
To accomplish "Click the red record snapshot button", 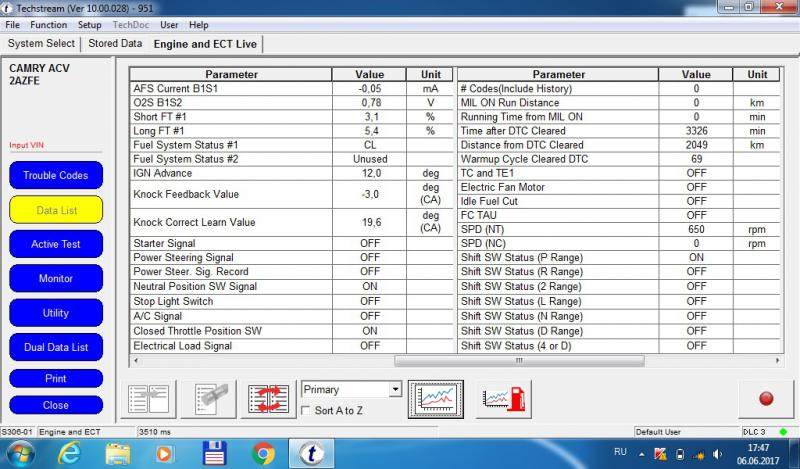I will (765, 398).
